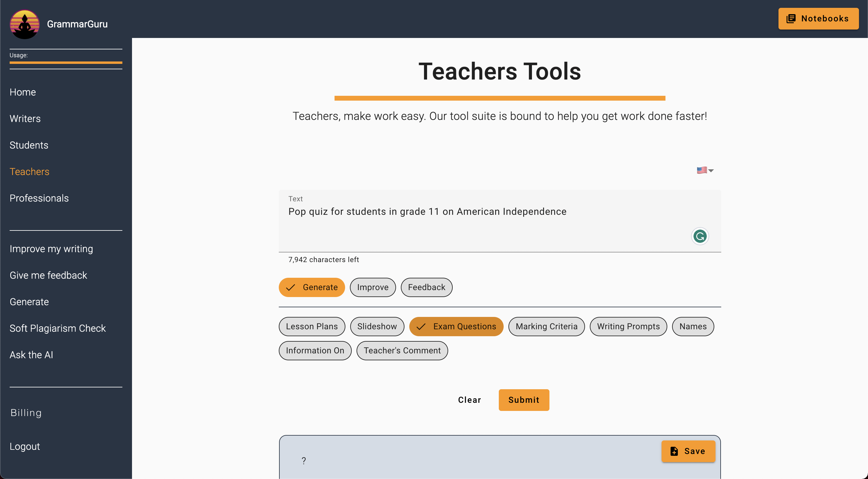The width and height of the screenshot is (868, 479).
Task: Choose Slideshow chip
Action: click(x=377, y=326)
